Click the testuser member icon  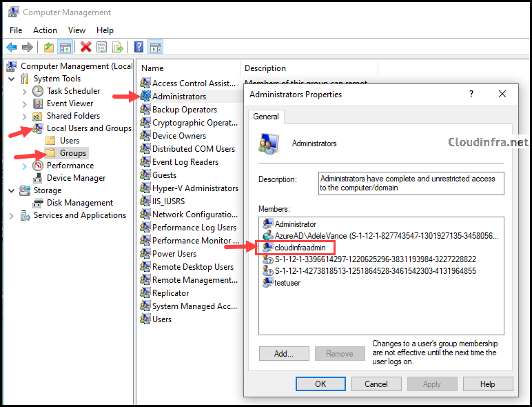click(268, 282)
